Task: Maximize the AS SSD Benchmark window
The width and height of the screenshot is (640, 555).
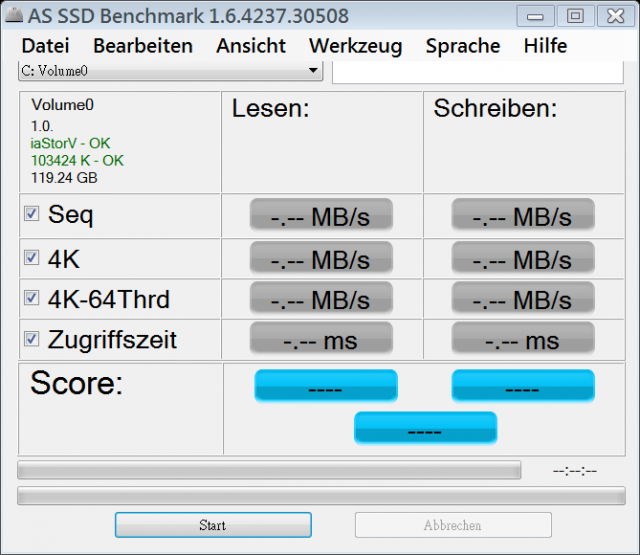Action: coord(575,16)
